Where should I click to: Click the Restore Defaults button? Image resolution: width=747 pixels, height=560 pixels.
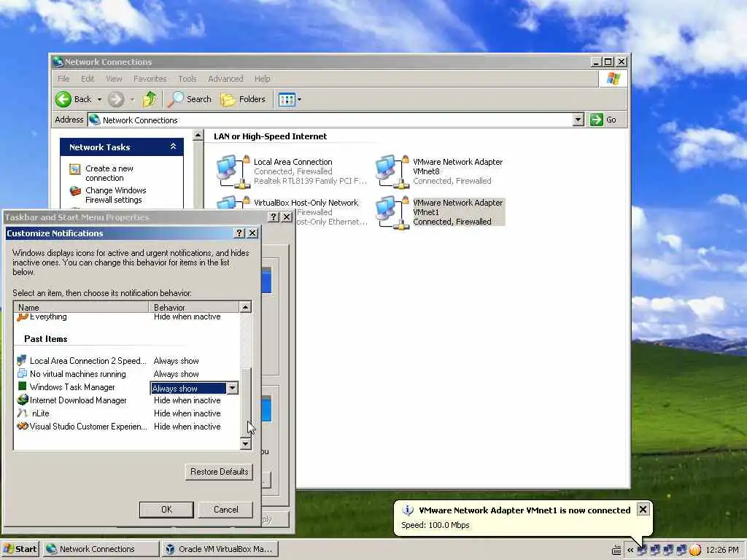click(x=219, y=472)
